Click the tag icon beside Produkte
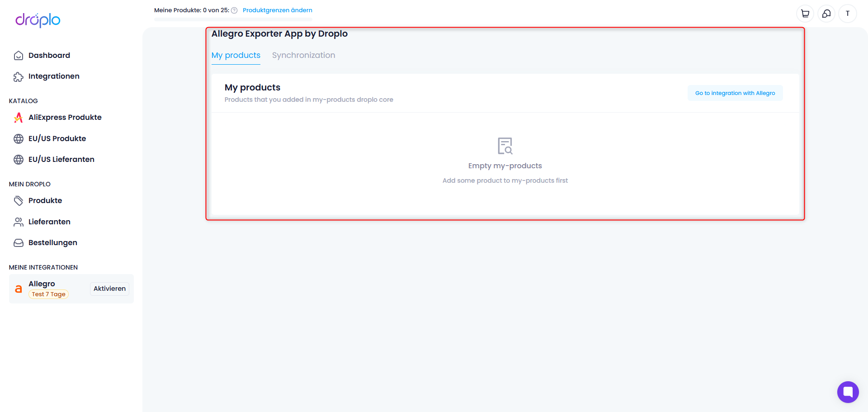Image resolution: width=868 pixels, height=412 pixels. (19, 201)
